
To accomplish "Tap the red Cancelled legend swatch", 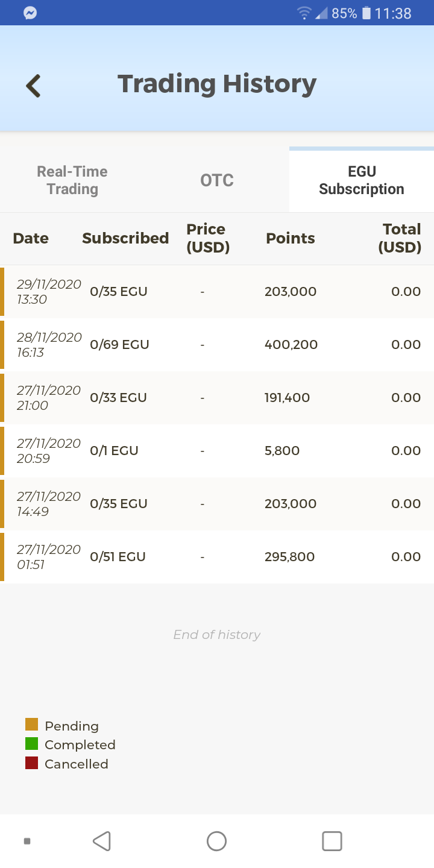I will (32, 763).
